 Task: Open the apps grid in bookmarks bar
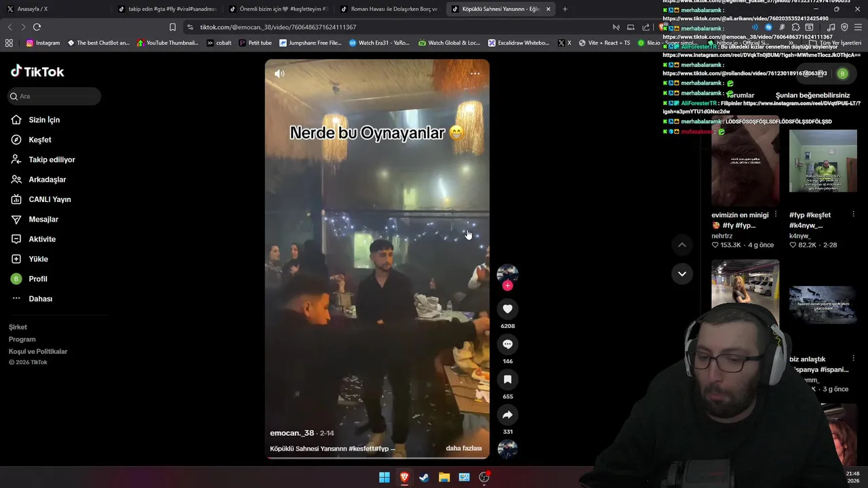9,43
